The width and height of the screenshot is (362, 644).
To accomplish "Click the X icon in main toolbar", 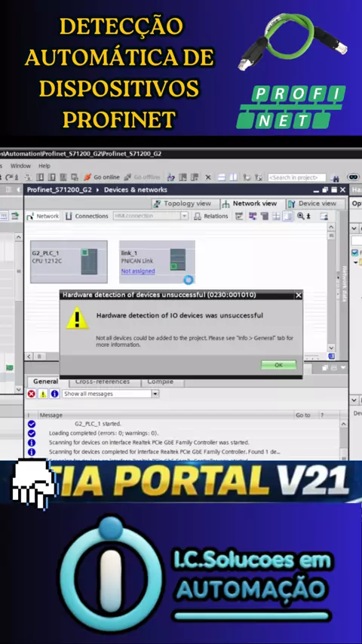I will pos(208,177).
